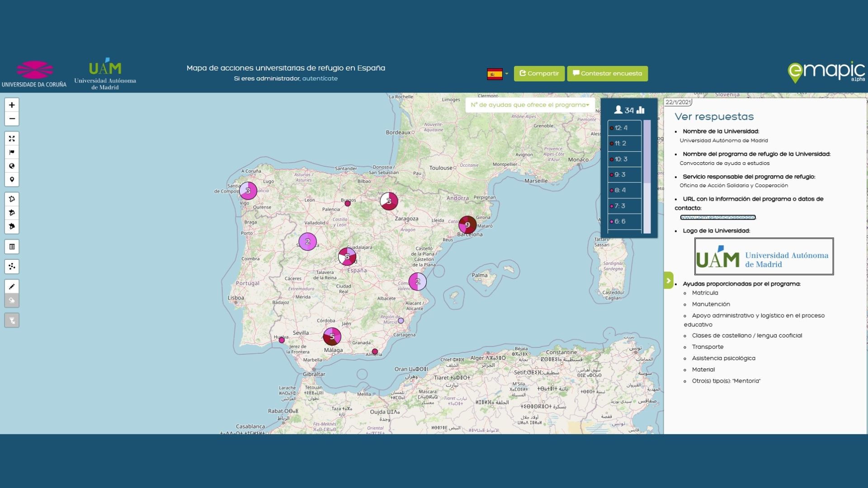The width and height of the screenshot is (868, 488).
Task: Collapse the side panel with green arrow
Action: click(x=668, y=280)
